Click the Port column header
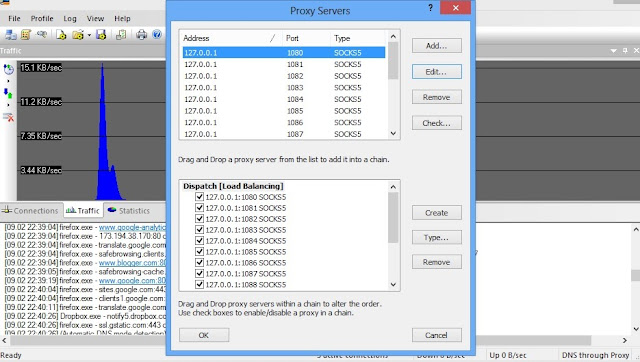 point(306,38)
